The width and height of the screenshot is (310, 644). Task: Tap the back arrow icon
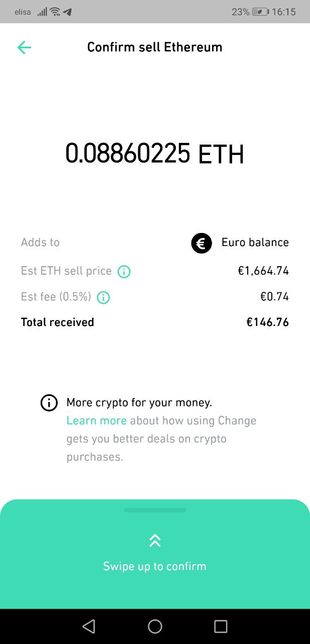click(x=24, y=47)
